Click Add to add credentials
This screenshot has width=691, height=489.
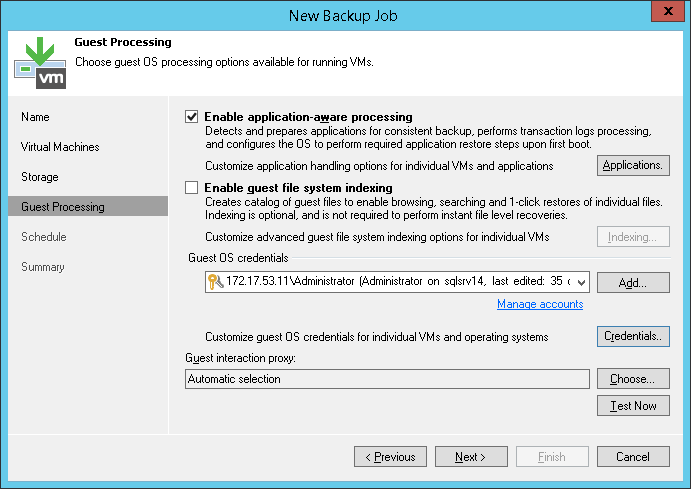coord(633,283)
